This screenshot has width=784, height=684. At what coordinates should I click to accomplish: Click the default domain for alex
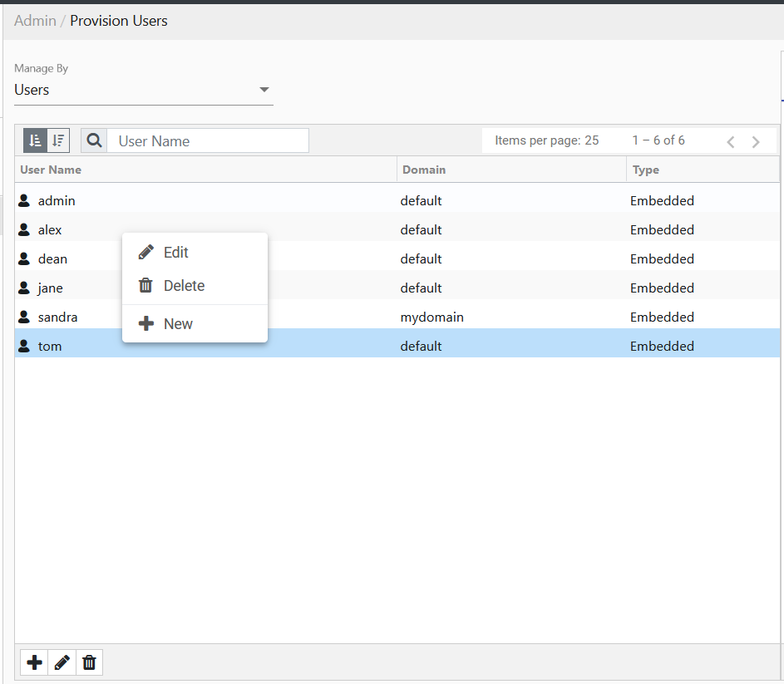(421, 229)
